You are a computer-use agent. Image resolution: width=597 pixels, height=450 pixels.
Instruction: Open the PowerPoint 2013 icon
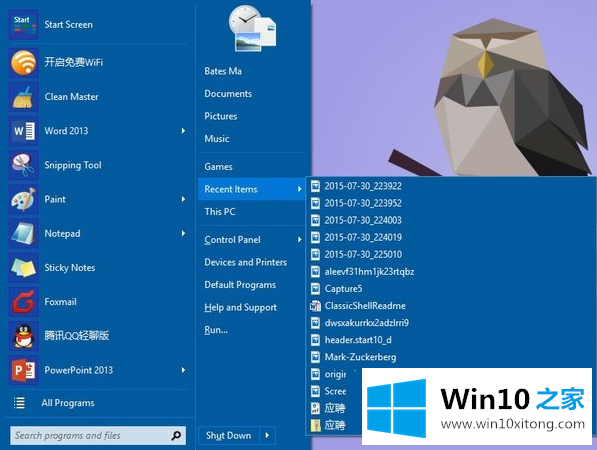tap(24, 370)
